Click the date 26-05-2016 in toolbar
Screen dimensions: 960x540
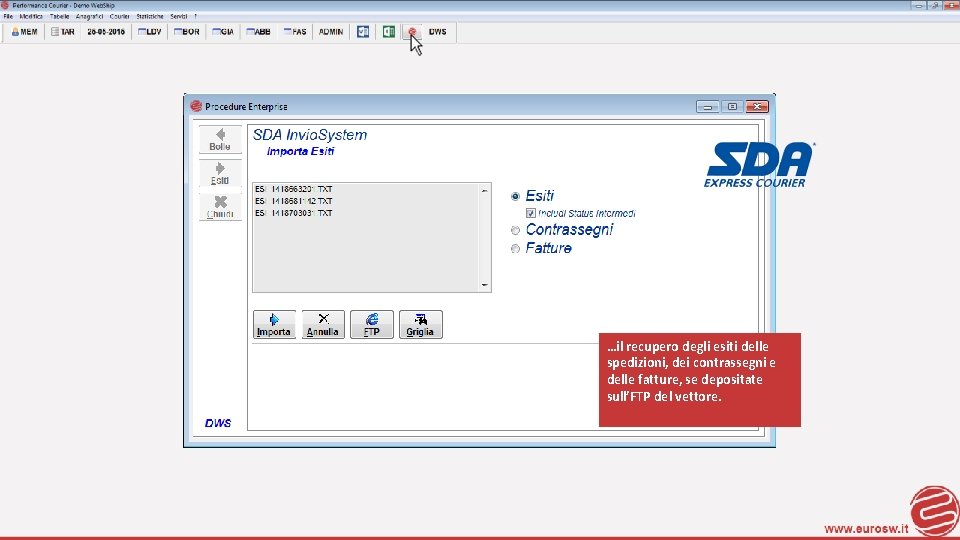pos(106,32)
